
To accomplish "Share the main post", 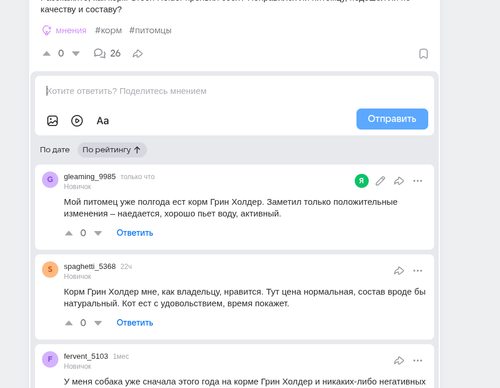I will (x=138, y=54).
